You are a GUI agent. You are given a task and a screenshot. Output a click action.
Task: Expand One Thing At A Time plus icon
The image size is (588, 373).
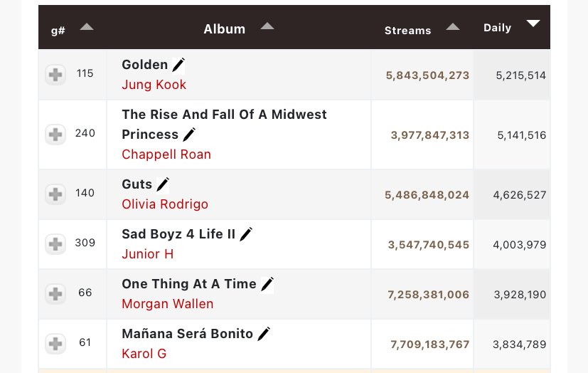[x=55, y=293]
